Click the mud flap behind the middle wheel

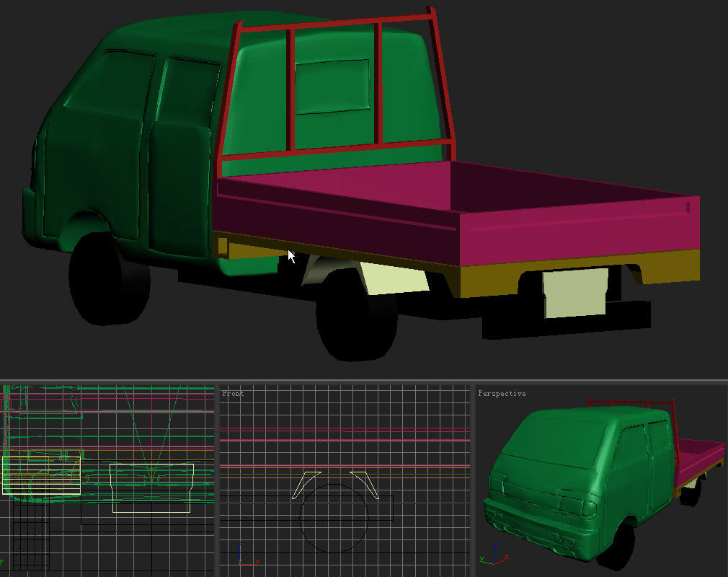pos(393,278)
